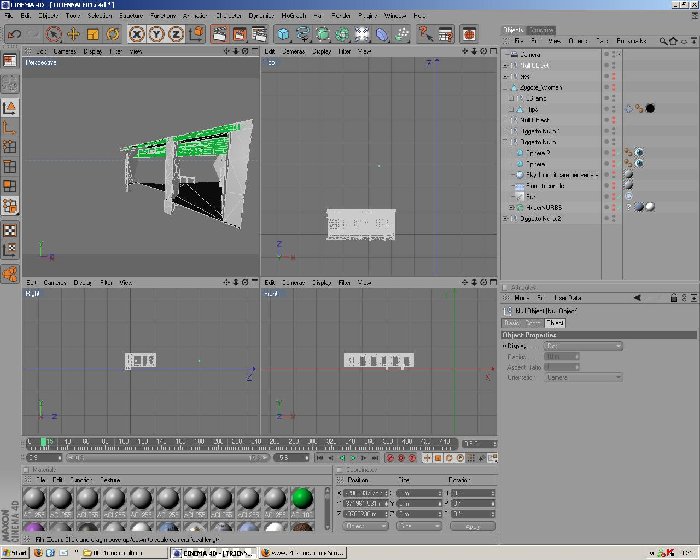Click the Undo arrow icon
This screenshot has height=560, width=700.
pyautogui.click(x=14, y=34)
